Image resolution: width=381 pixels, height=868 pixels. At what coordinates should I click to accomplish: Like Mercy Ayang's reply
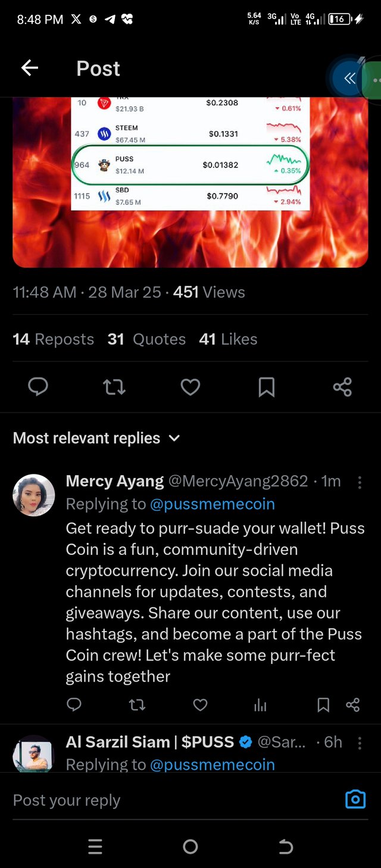tap(201, 705)
